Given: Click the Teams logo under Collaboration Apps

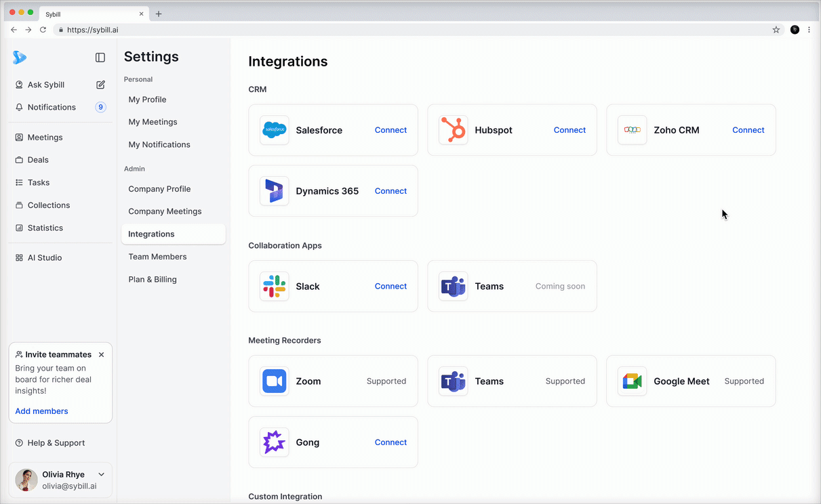Looking at the screenshot, I should click(454, 287).
